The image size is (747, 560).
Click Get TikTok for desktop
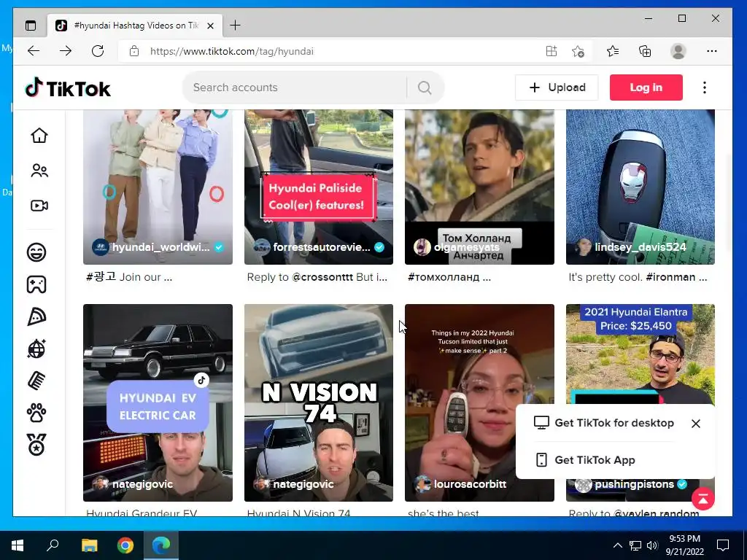pyautogui.click(x=604, y=423)
